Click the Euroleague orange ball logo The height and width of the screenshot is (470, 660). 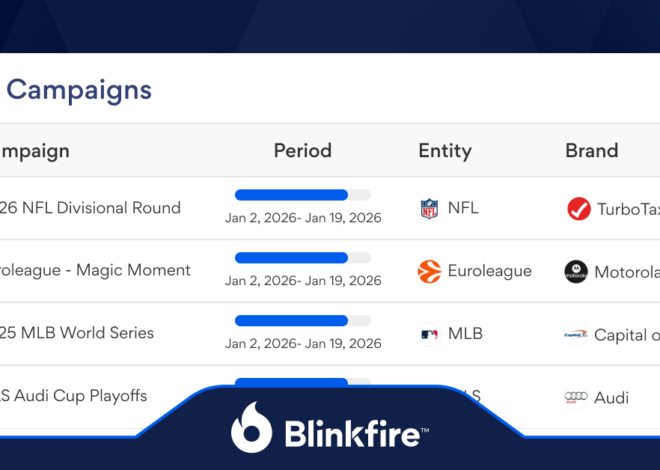point(429,271)
